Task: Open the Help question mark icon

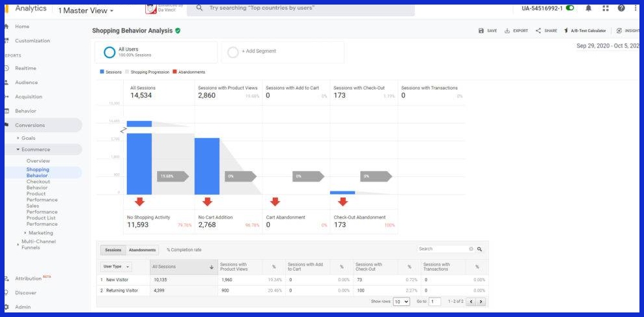Action: click(x=621, y=8)
